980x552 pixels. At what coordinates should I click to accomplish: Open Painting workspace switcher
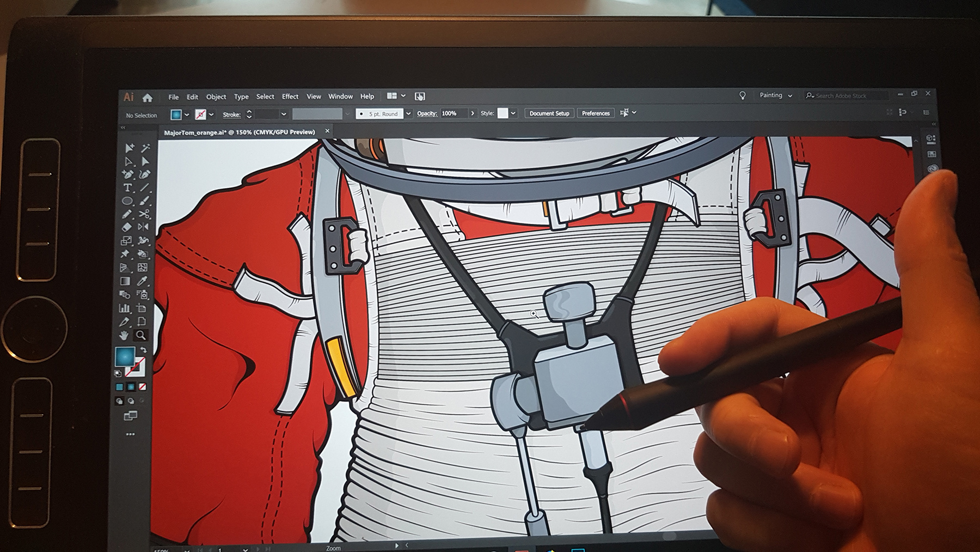775,95
